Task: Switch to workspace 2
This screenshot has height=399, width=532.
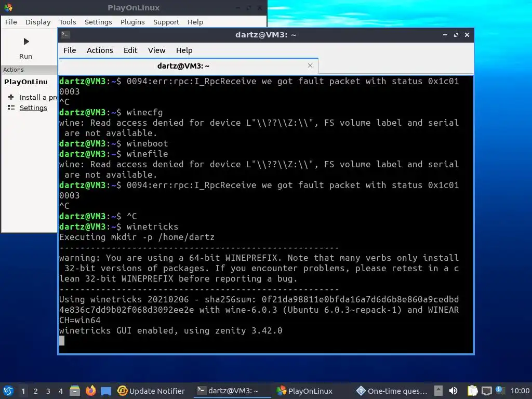Action: click(x=36, y=391)
